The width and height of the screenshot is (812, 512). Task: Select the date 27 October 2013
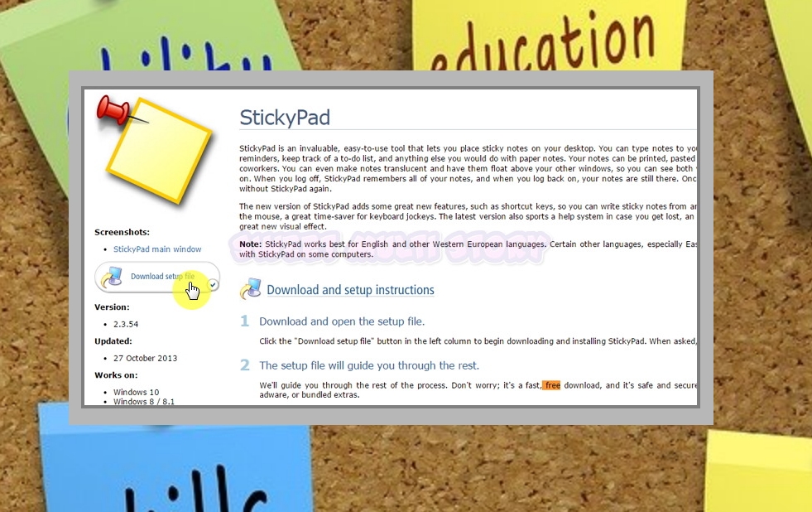click(146, 358)
